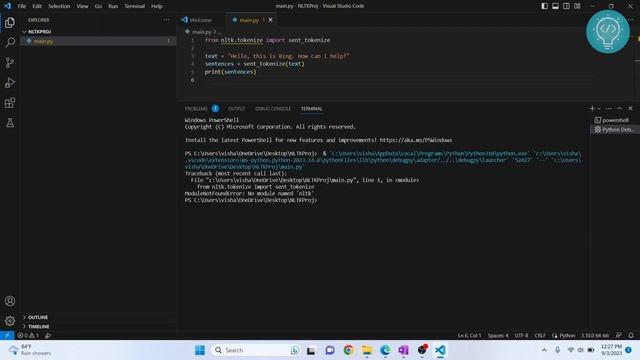Open the Source Control view
This screenshot has width=640, height=360.
click(x=10, y=62)
